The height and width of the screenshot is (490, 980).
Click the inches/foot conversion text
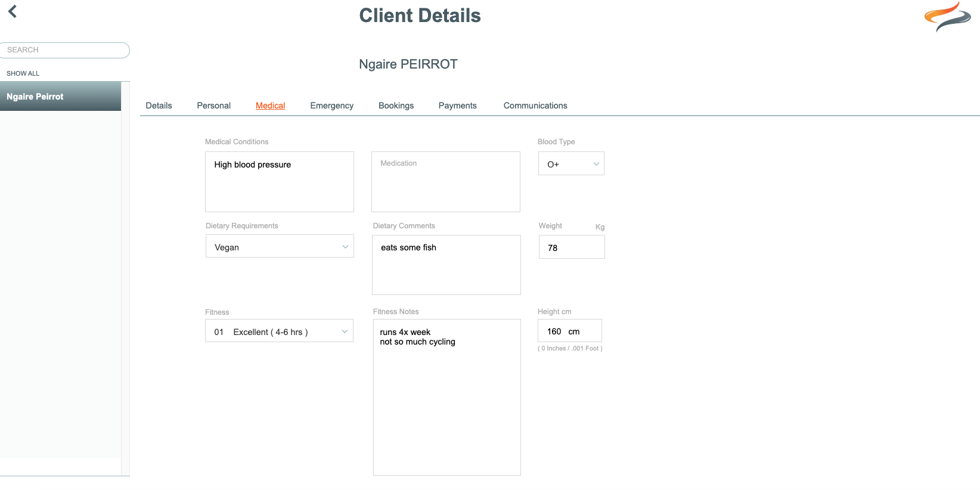pos(570,349)
